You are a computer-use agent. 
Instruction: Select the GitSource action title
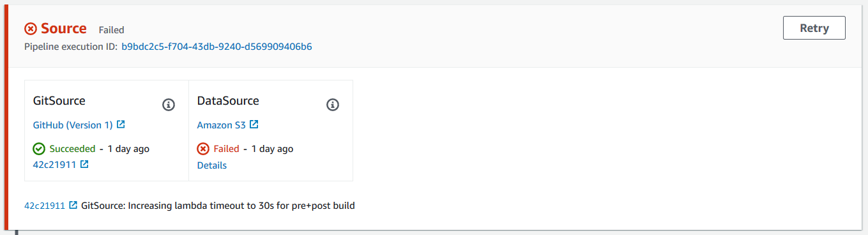(x=59, y=101)
